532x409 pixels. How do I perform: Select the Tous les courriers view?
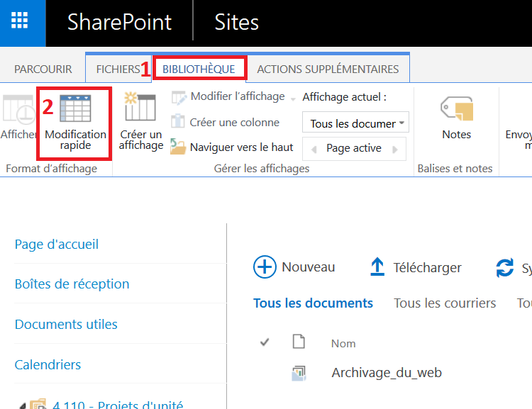coord(445,303)
